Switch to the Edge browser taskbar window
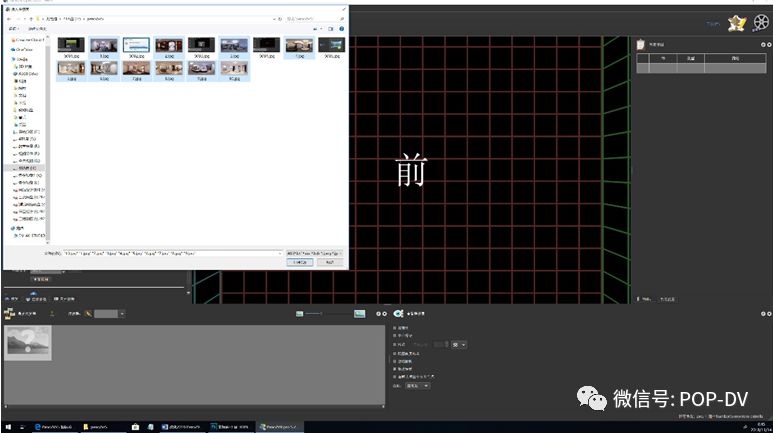Image resolution: width=773 pixels, height=433 pixels. click(x=54, y=427)
